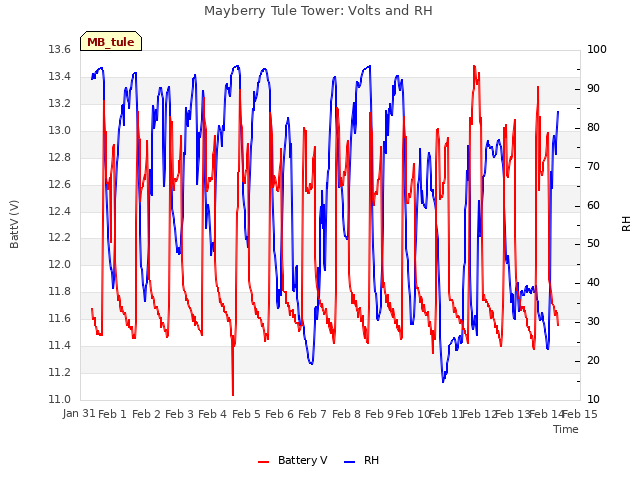
Task: Click the 12.4 tick on BattV axis
Action: coord(60,211)
